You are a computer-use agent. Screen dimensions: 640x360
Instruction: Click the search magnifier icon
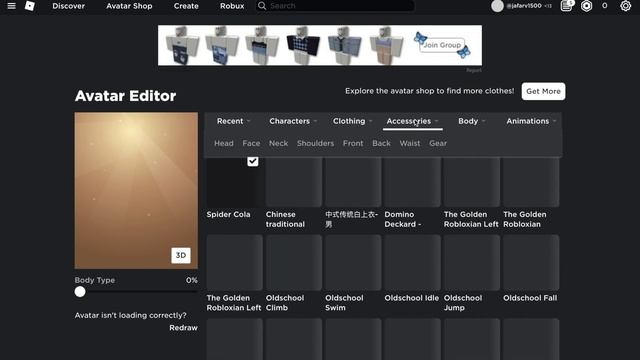pyautogui.click(x=262, y=6)
